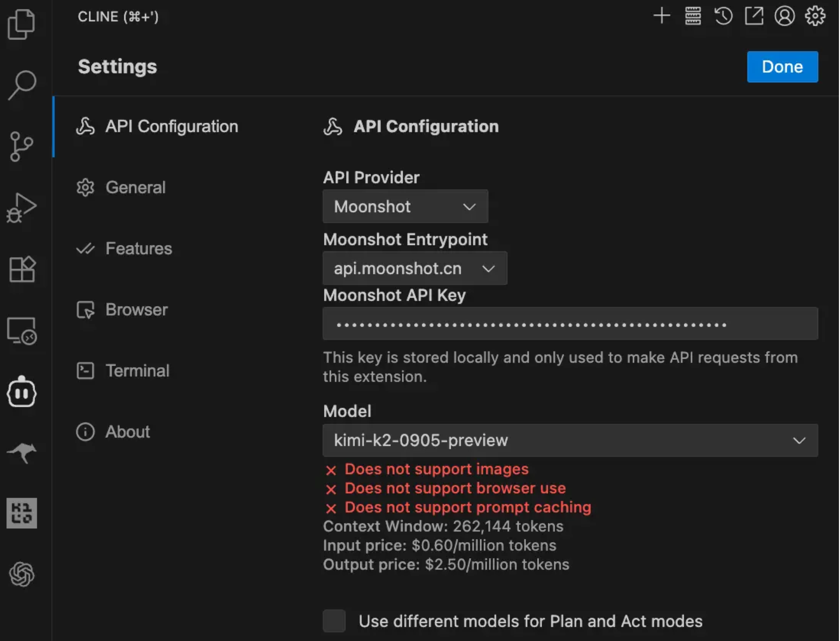Click the Moonshot API Key field

(570, 324)
